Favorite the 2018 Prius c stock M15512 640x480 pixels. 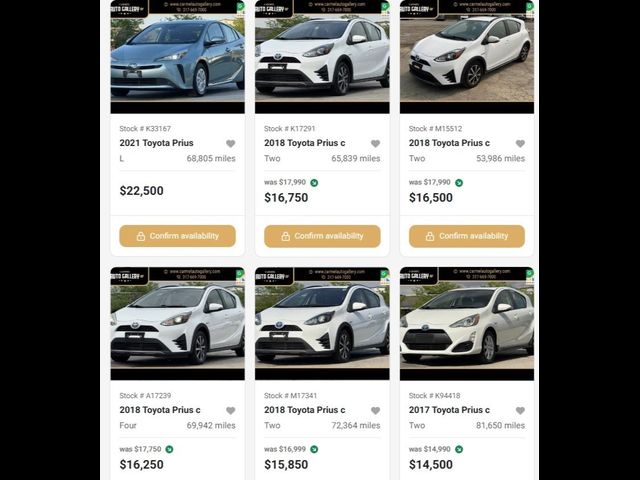click(520, 143)
